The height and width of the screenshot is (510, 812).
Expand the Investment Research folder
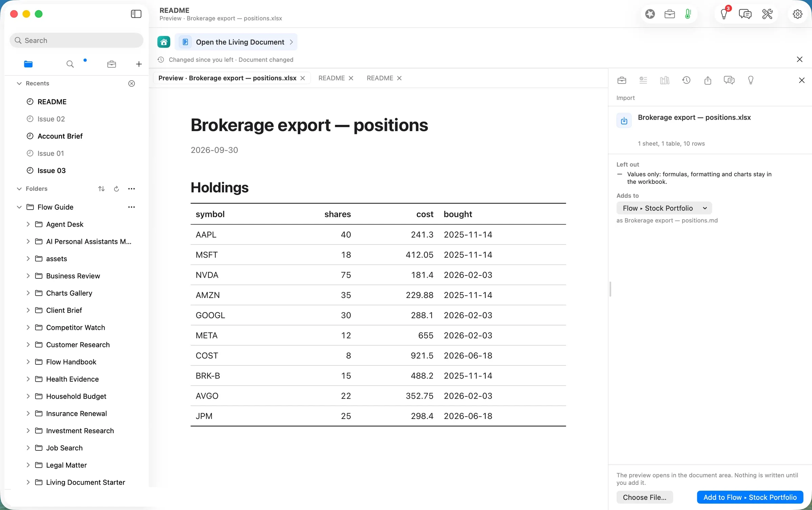[28, 430]
